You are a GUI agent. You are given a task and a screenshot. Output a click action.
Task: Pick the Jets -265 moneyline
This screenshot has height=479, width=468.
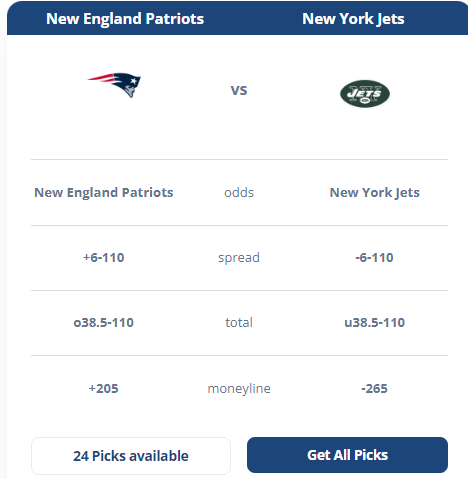[374, 389]
